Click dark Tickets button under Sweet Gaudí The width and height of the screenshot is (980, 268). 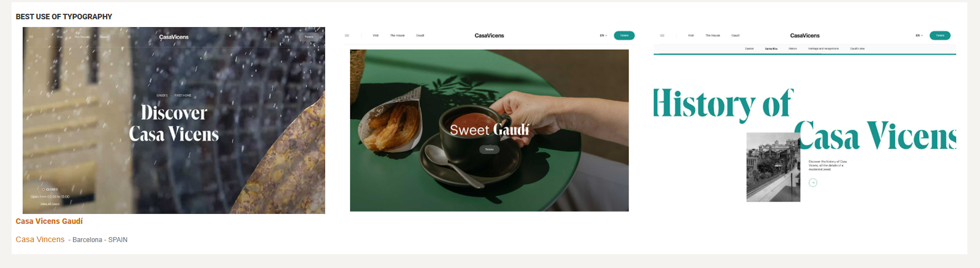[x=489, y=149]
